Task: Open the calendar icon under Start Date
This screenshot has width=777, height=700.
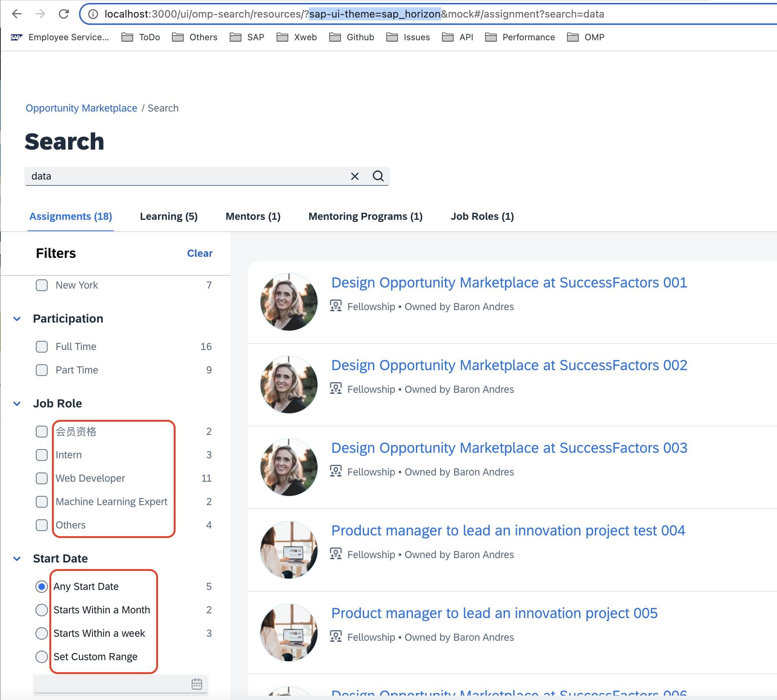Action: point(196,684)
